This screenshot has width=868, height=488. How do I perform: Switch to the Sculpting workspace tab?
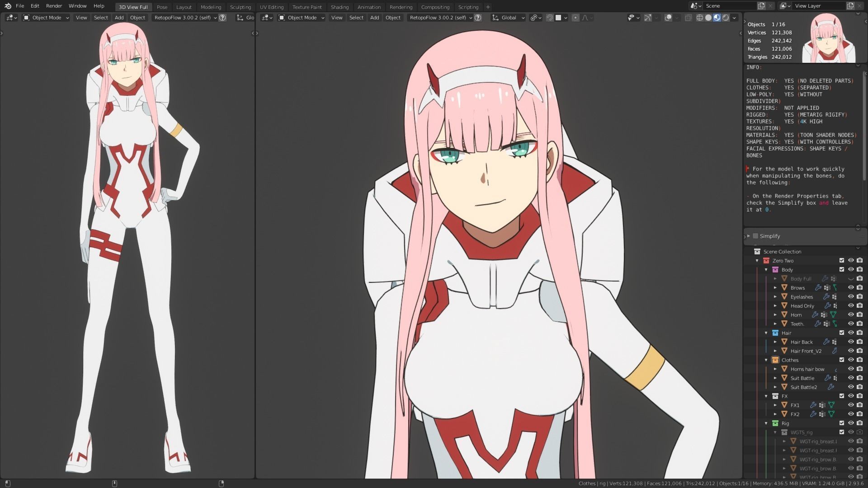(240, 7)
